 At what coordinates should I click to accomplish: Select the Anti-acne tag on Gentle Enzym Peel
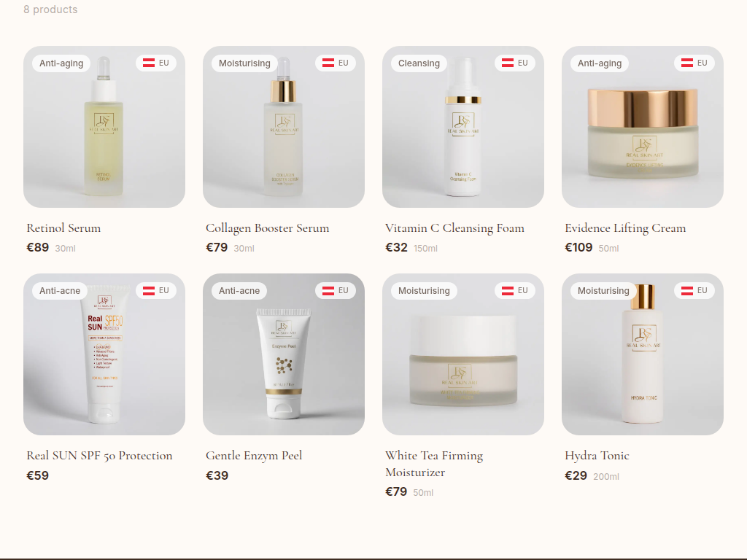(239, 291)
